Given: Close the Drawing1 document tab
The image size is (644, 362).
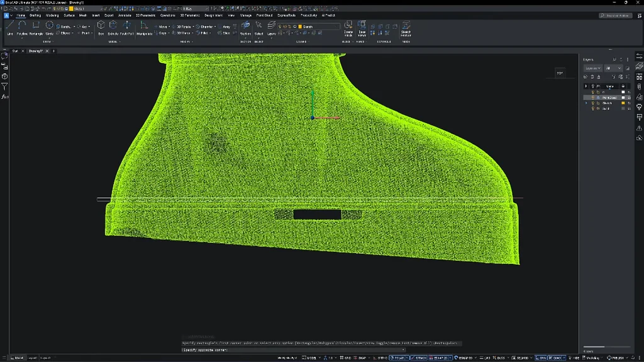Looking at the screenshot, I should (47, 51).
